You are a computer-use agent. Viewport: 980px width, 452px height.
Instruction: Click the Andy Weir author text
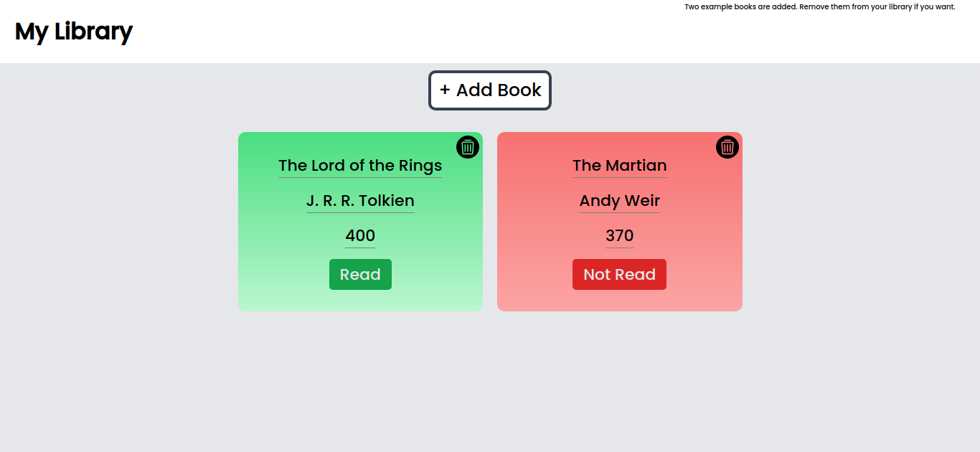(619, 201)
